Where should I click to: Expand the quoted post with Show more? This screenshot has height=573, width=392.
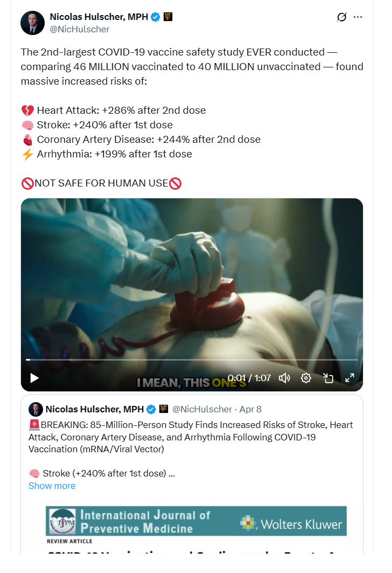tap(52, 486)
